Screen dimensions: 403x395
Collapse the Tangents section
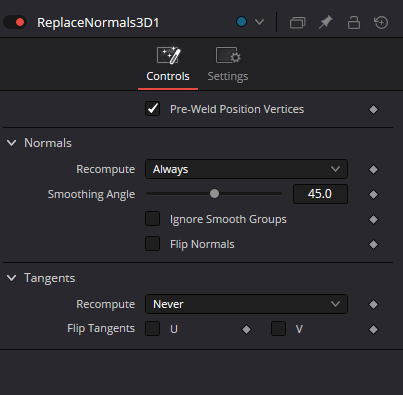point(12,278)
